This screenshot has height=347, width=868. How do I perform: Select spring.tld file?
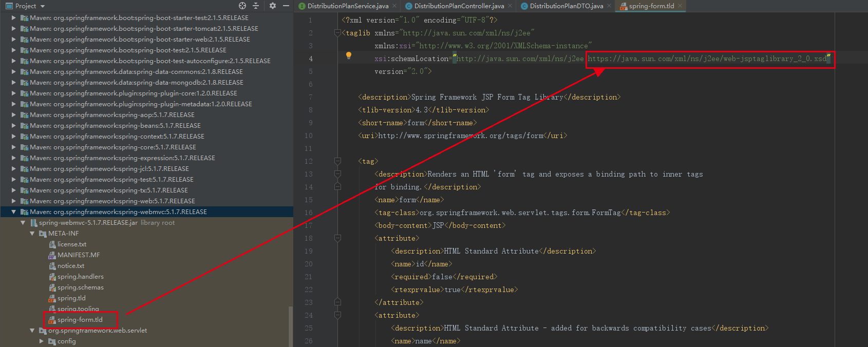click(71, 298)
